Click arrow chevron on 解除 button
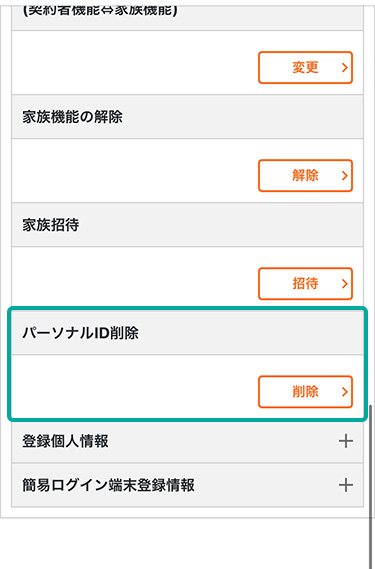Screen dimensions: 375x569 pyautogui.click(x=345, y=176)
